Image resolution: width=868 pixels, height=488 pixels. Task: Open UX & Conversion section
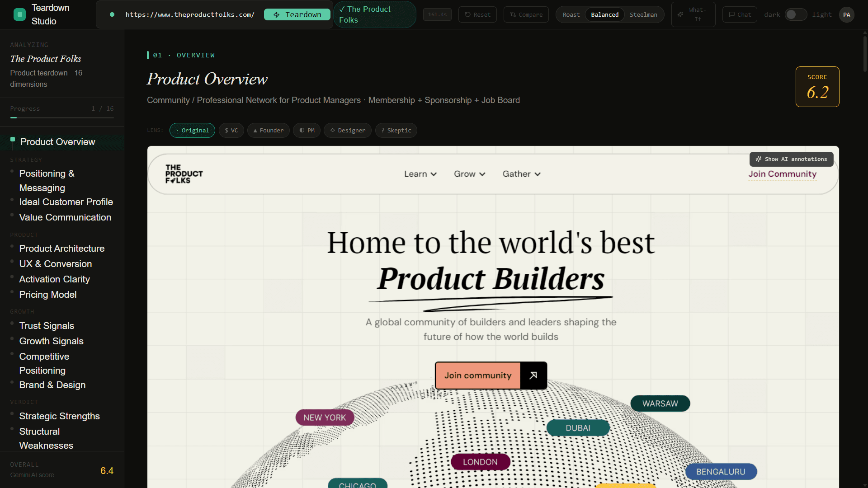click(x=62, y=264)
